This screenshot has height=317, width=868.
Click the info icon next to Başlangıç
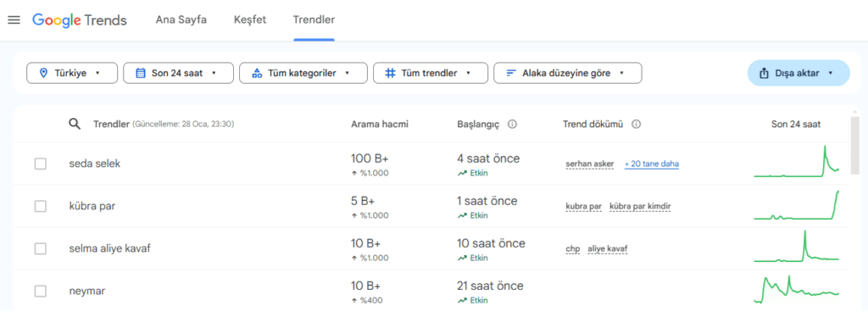coord(513,125)
